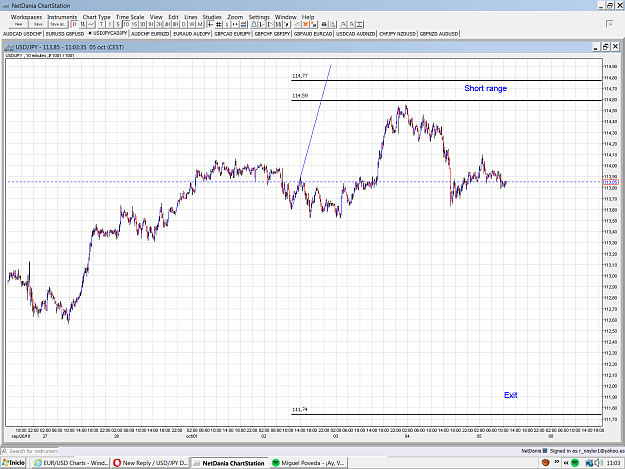Open the Edit menu
The width and height of the screenshot is (625, 469).
(x=173, y=17)
